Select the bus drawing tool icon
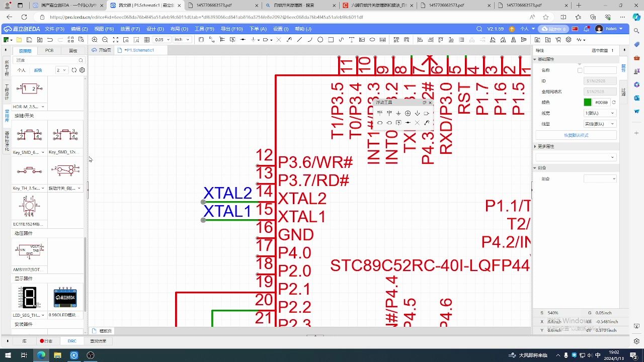 [222, 39]
